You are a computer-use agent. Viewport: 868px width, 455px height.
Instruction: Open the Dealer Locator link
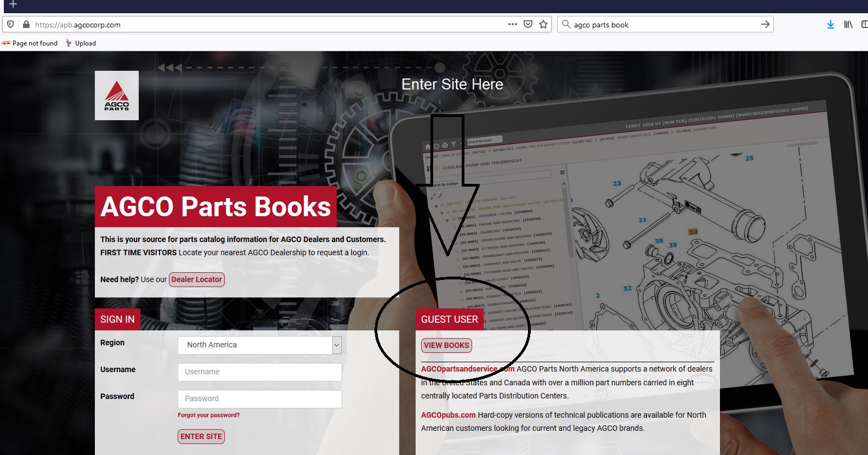pos(197,279)
